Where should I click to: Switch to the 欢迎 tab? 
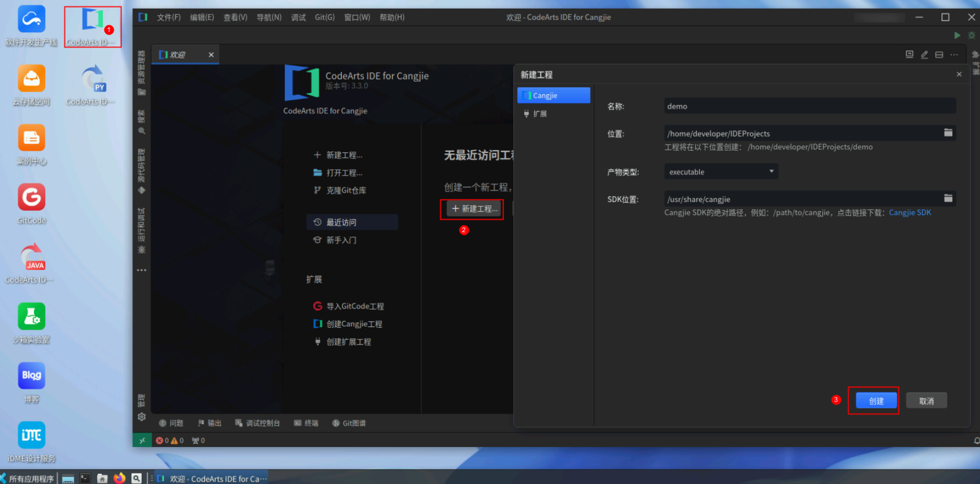(x=177, y=54)
